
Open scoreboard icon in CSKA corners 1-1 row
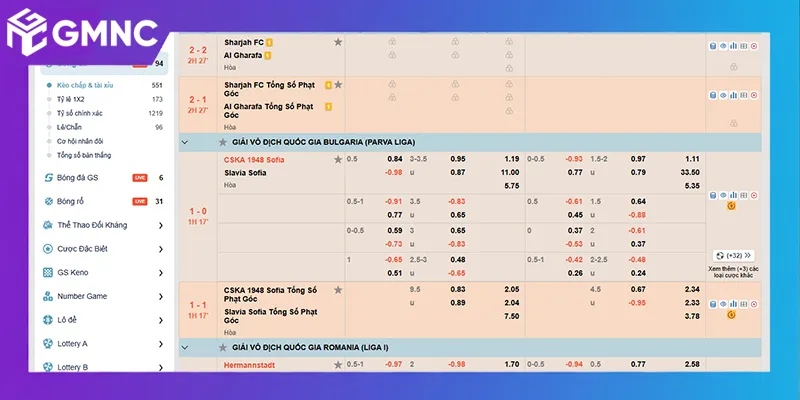[x=743, y=304]
